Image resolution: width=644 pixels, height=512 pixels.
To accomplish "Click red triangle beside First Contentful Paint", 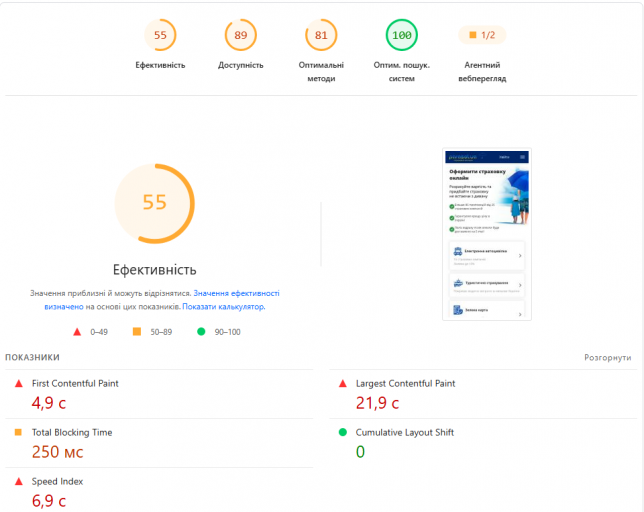I will pos(18,383).
